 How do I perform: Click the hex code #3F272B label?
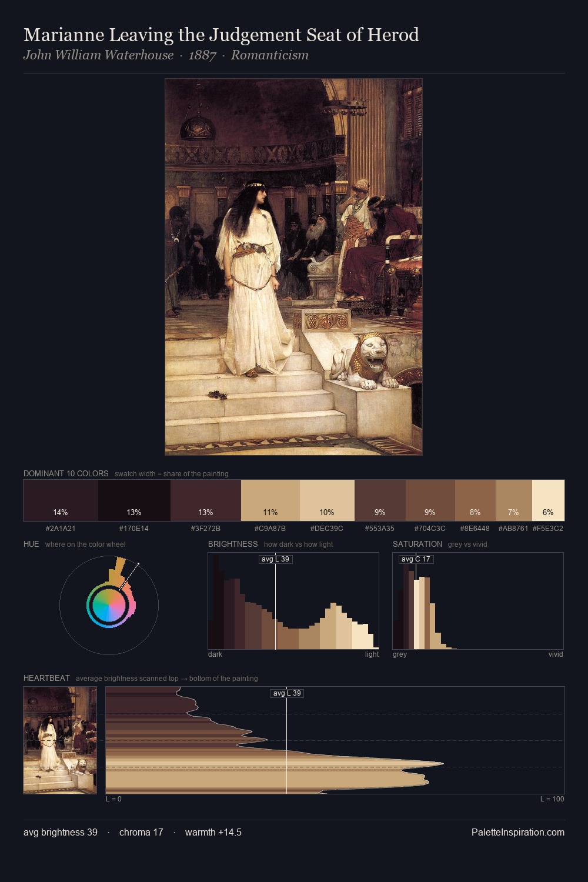tap(206, 529)
